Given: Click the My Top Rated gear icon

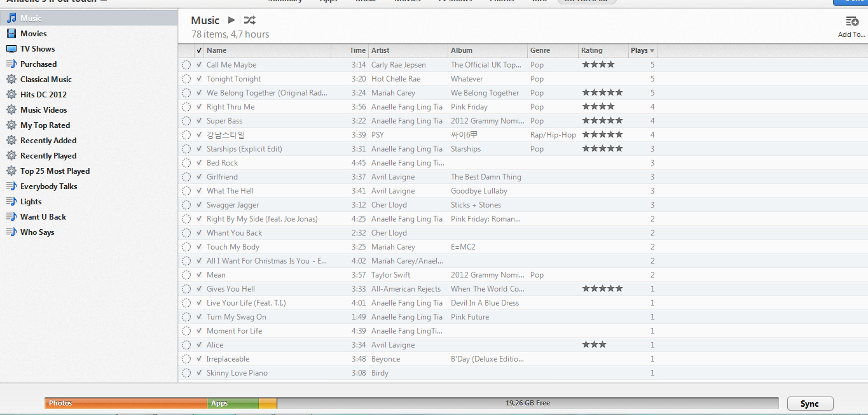Looking at the screenshot, I should click(11, 125).
